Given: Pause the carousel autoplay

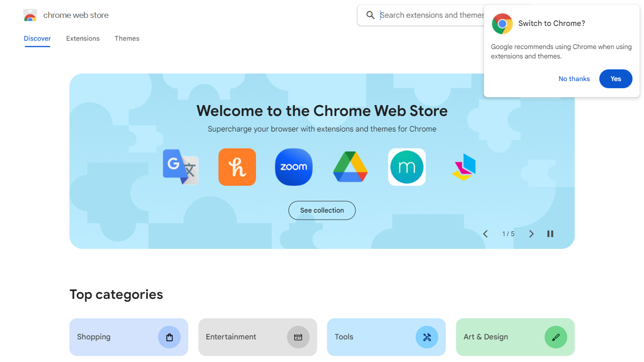Looking at the screenshot, I should point(550,234).
